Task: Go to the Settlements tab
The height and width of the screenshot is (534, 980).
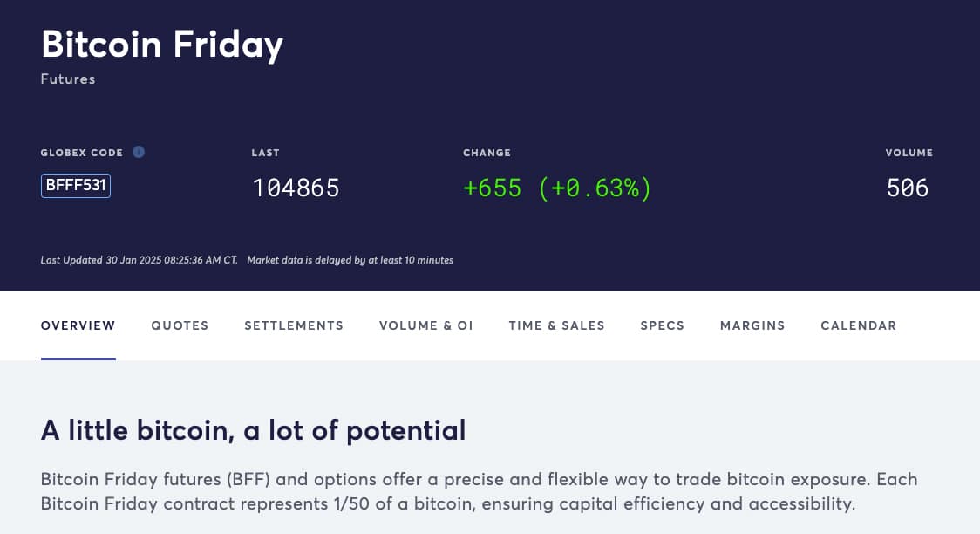Action: [294, 325]
